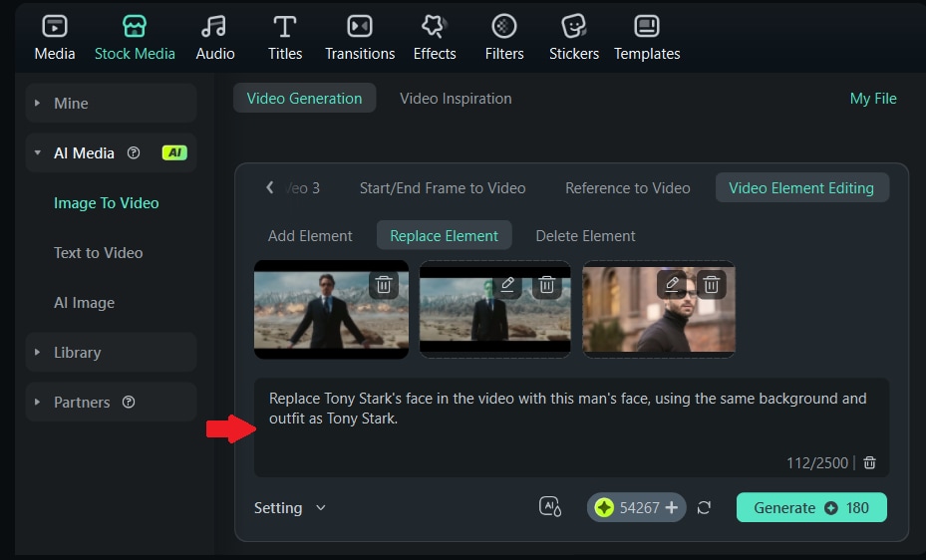The image size is (926, 560).
Task: Open the Effects panel
Action: tap(435, 38)
